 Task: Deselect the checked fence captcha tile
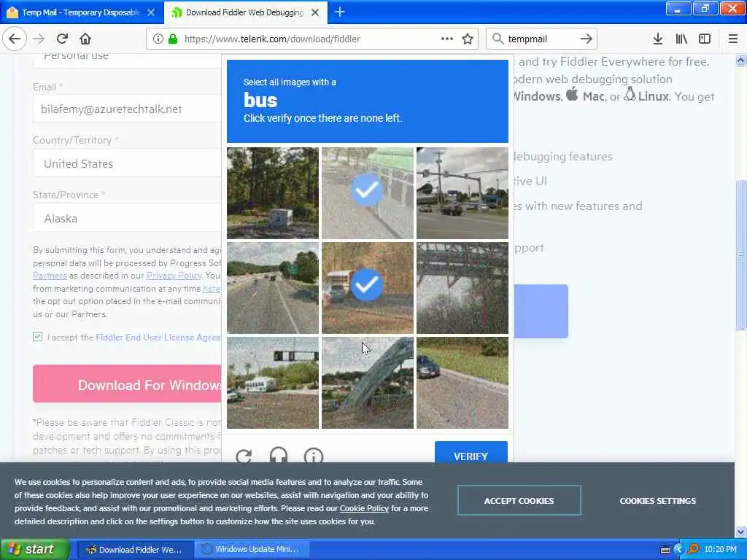click(x=368, y=192)
